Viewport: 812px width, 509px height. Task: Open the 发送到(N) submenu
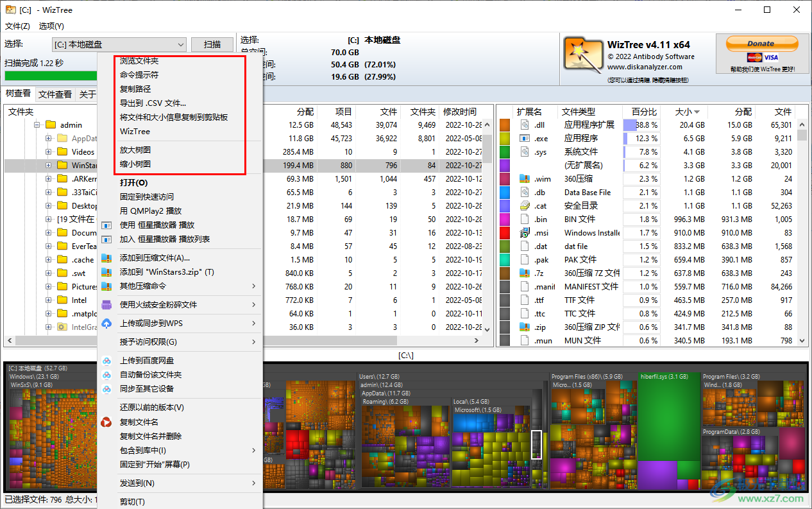pos(180,483)
